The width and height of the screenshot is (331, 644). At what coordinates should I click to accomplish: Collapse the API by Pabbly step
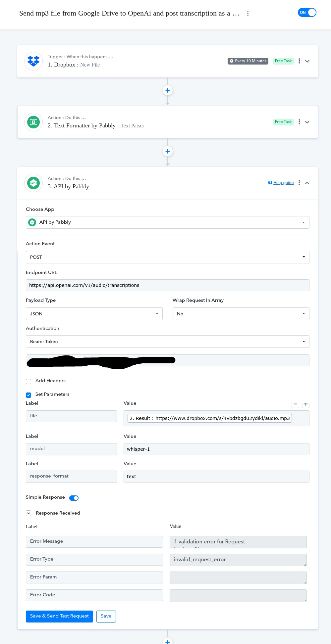[x=307, y=183]
